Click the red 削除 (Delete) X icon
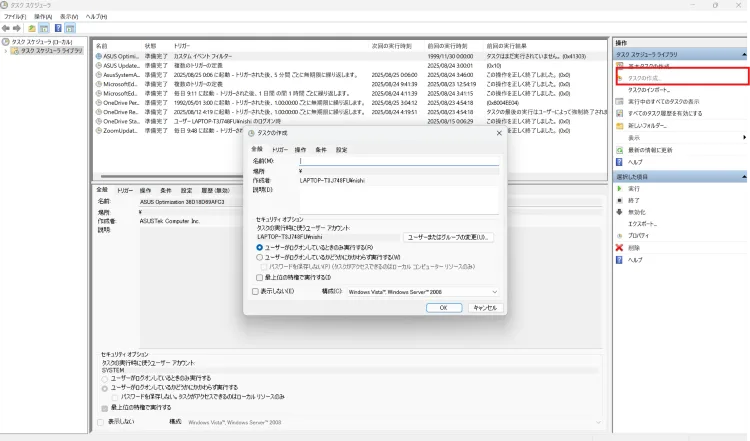The image size is (750, 441). click(x=620, y=247)
